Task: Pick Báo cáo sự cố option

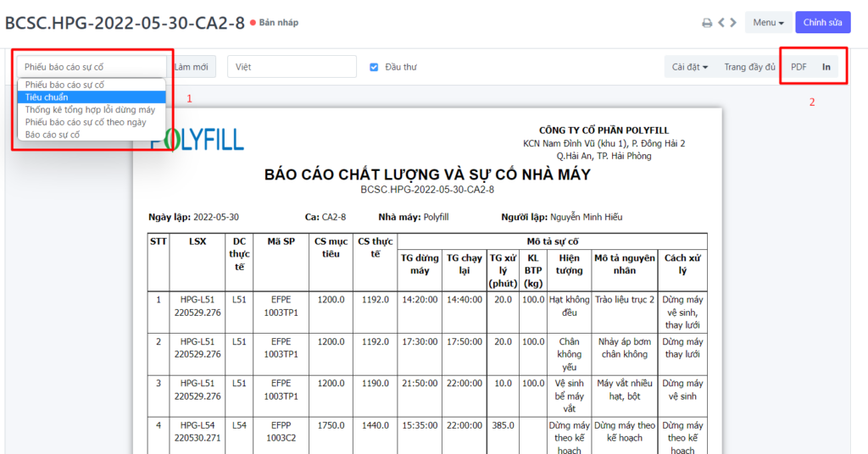Action: 53,135
